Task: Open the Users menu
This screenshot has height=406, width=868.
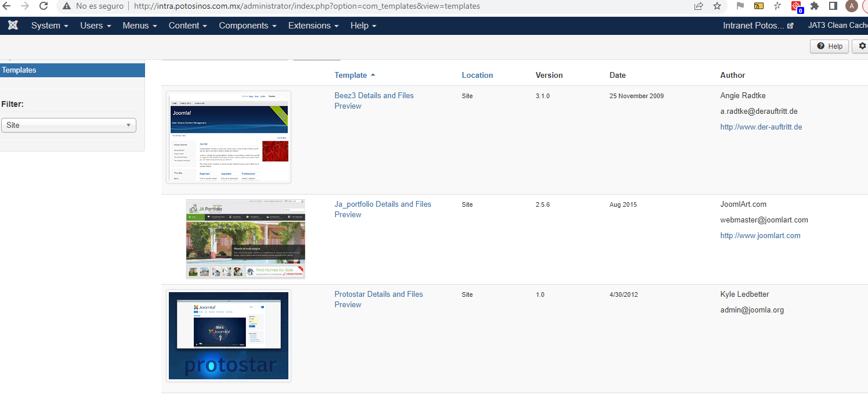Action: click(96, 26)
